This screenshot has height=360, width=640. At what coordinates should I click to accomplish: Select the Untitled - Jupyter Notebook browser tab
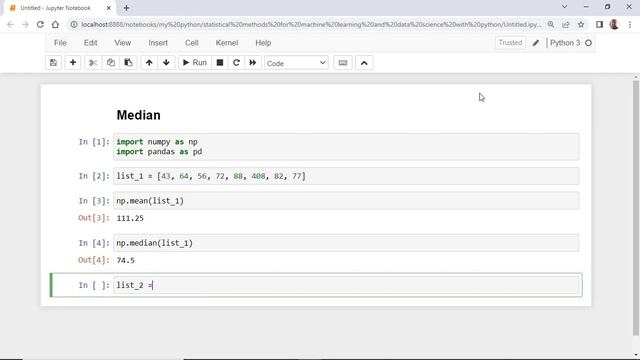pyautogui.click(x=60, y=8)
